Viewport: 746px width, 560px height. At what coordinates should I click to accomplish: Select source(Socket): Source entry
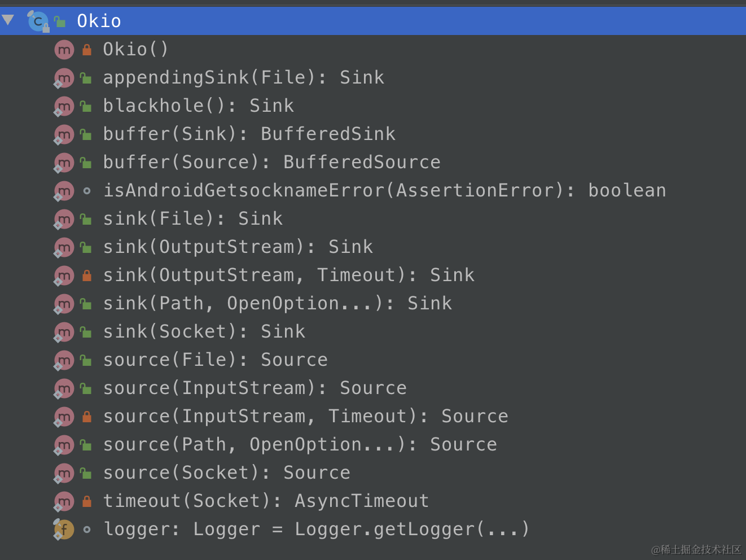pos(226,473)
